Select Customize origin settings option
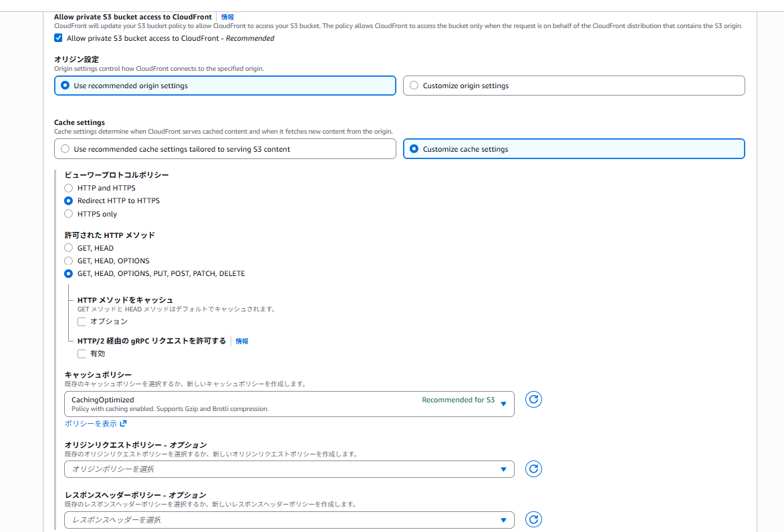The height and width of the screenshot is (532, 784). pos(574,86)
